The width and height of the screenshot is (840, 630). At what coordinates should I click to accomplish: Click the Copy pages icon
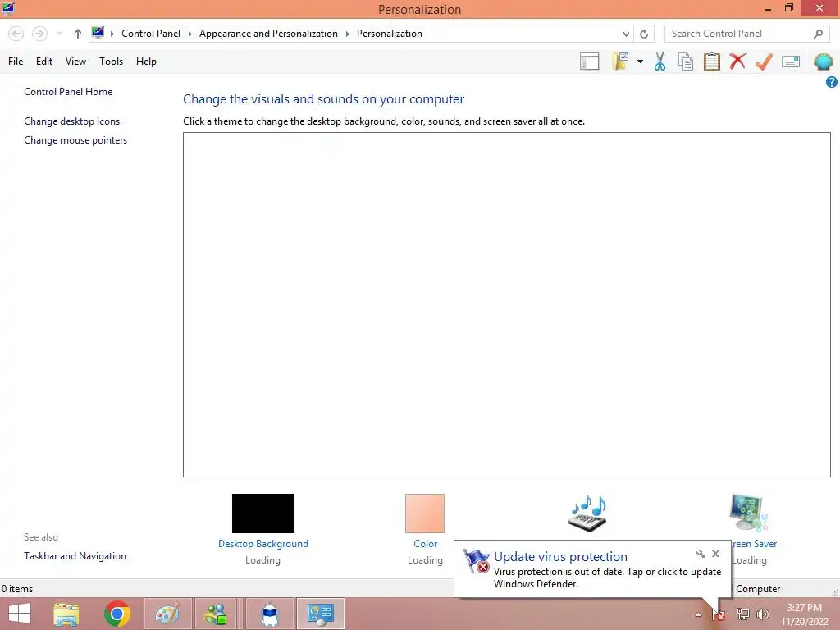tap(686, 62)
